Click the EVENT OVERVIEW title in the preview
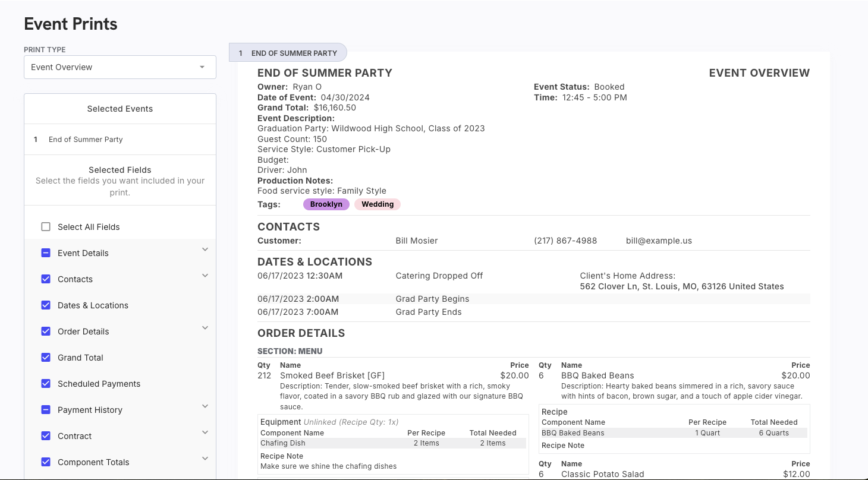Screen dimensions: 868x480 click(759, 73)
